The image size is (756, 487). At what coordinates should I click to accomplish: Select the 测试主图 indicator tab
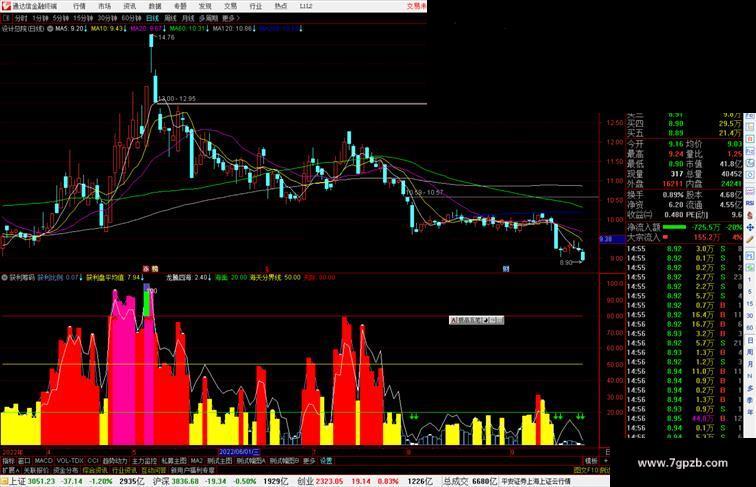coord(219,461)
